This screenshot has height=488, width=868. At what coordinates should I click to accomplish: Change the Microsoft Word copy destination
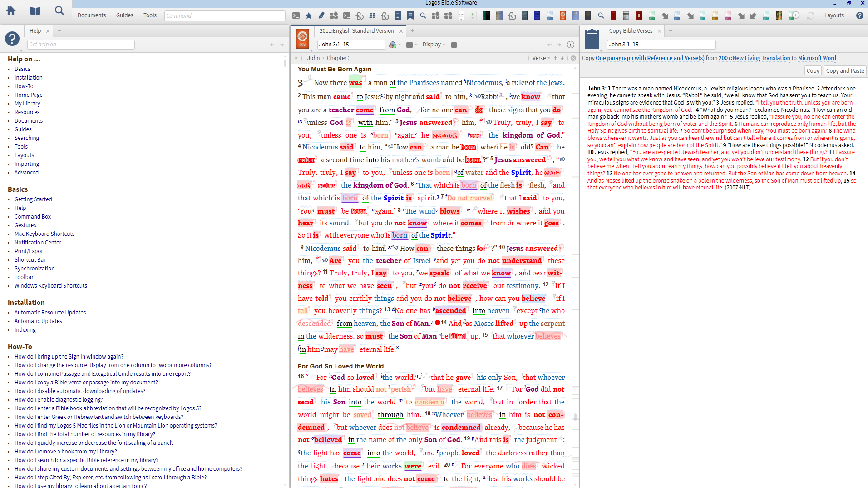(817, 58)
